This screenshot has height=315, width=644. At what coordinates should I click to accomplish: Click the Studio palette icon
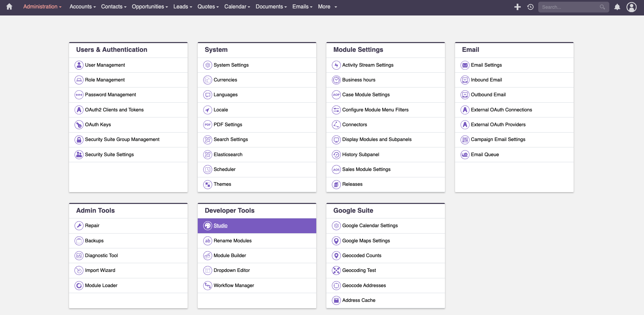(x=208, y=226)
